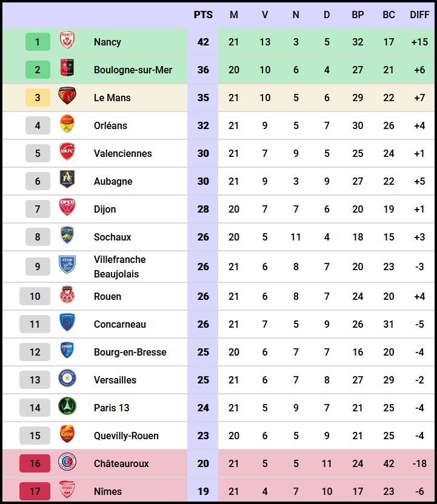437x504 pixels.
Task: Open the Valenciennes VAFC logo
Action: tap(67, 153)
